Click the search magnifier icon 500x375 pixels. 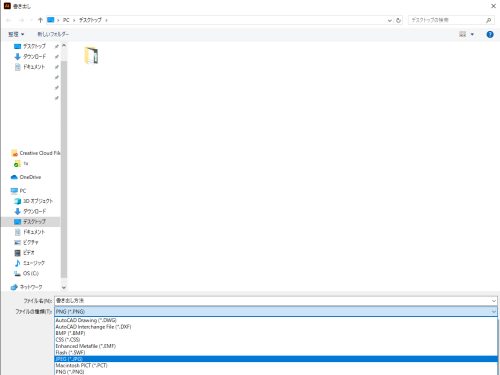[488, 20]
